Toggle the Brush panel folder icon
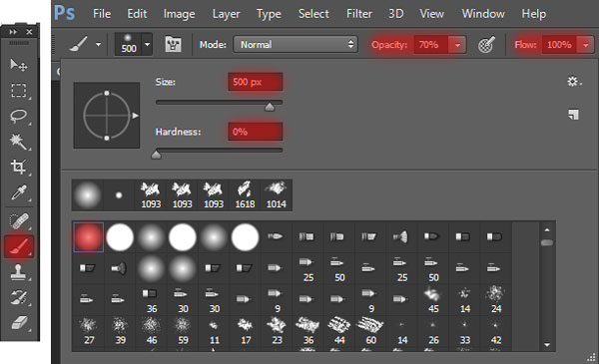This screenshot has height=364, width=599. point(173,44)
